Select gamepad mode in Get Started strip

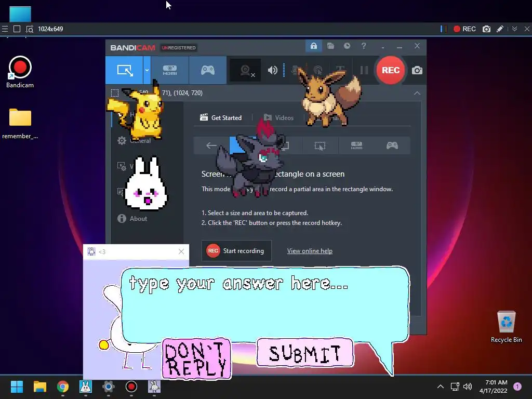pyautogui.click(x=392, y=145)
